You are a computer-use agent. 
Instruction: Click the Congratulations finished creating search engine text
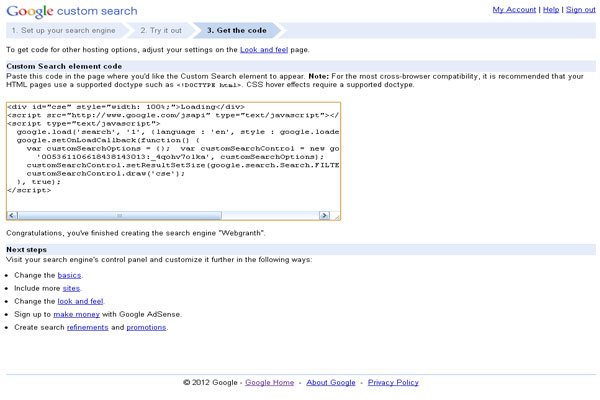click(136, 233)
